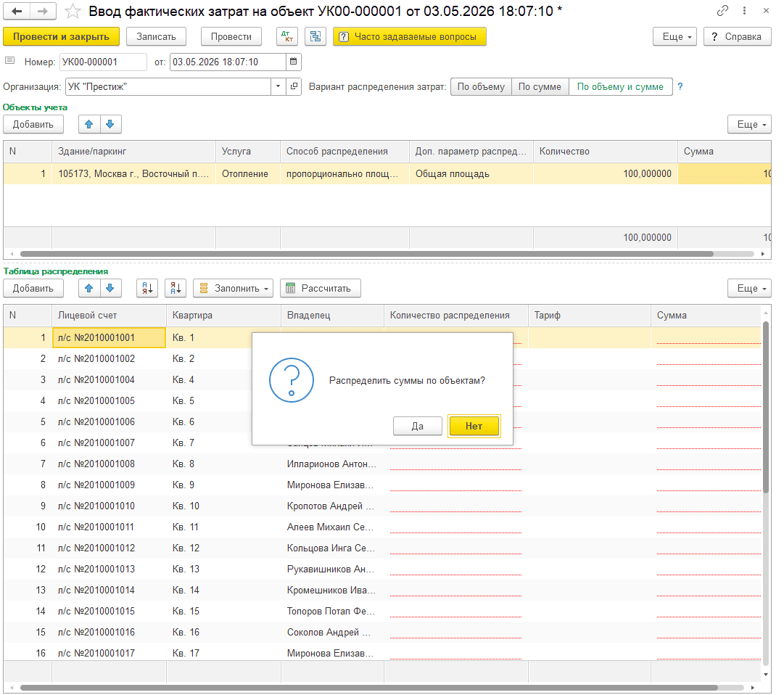Open the date picker calendar icon
Screen dimensions: 784x695
[x=294, y=62]
